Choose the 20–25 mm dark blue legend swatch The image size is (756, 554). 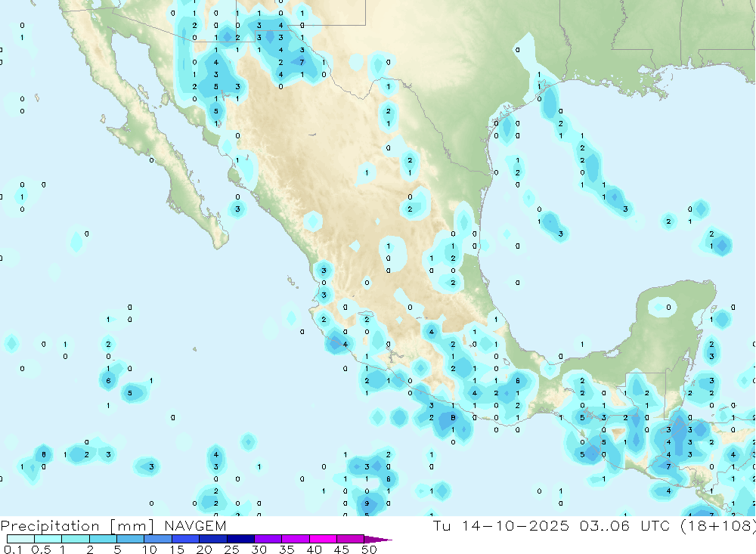213,539
